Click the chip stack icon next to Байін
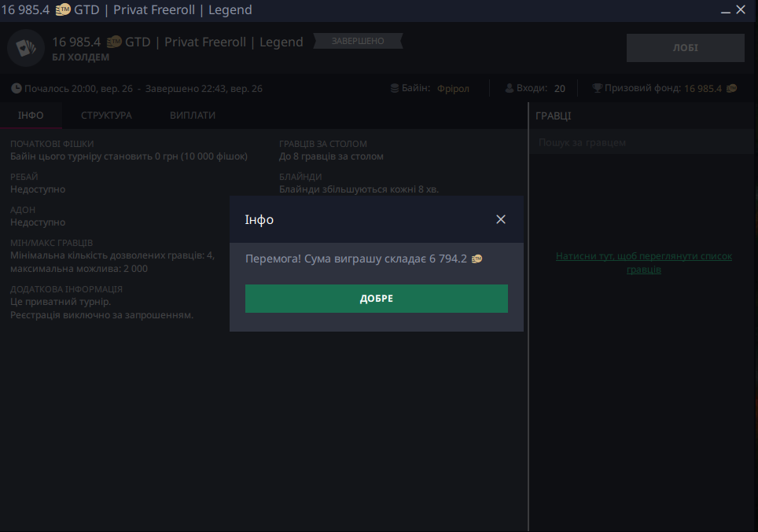This screenshot has width=758, height=532. [395, 89]
